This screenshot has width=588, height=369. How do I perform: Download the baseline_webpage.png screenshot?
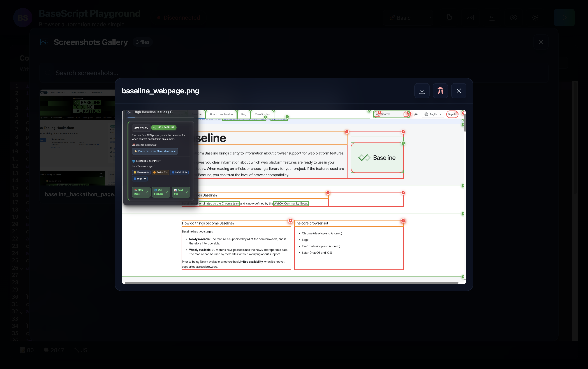(x=422, y=91)
